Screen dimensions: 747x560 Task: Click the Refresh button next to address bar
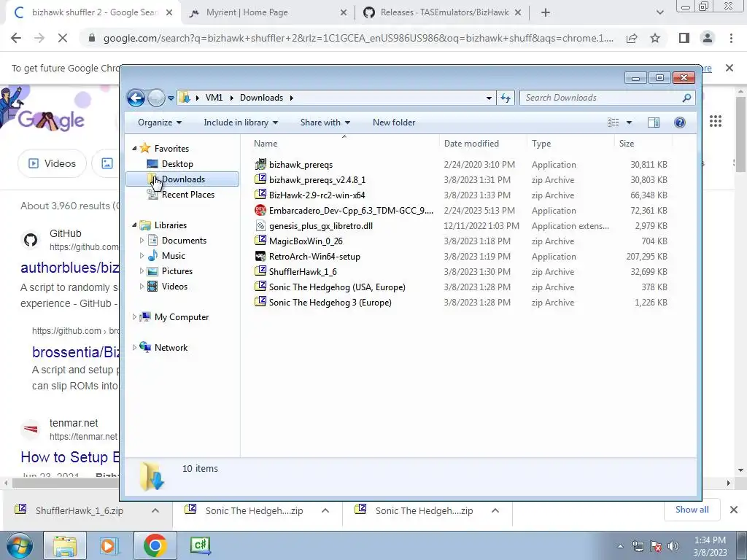(506, 98)
